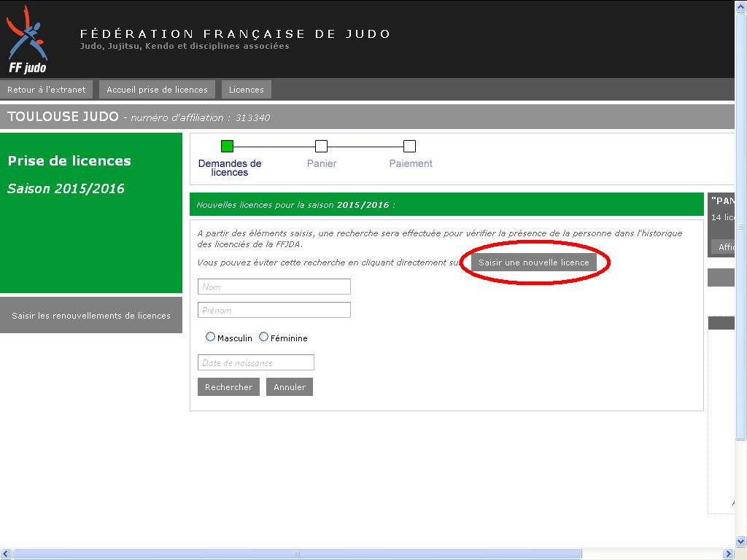747x560 pixels.
Task: Select the Féminine radio button
Action: (264, 337)
